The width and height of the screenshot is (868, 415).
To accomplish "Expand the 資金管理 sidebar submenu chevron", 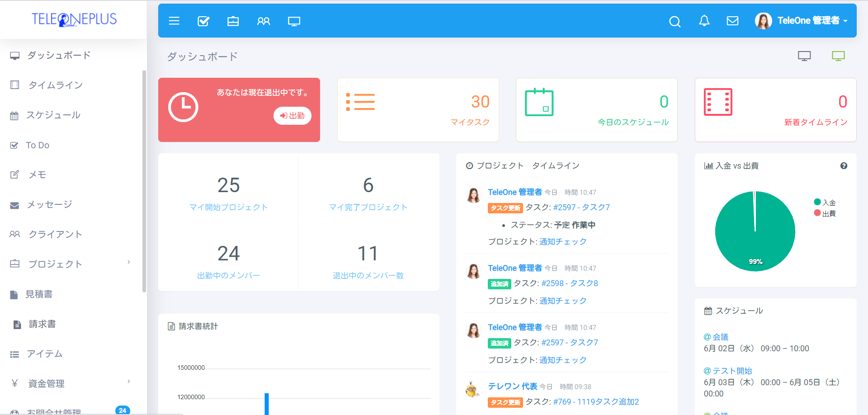I will (x=129, y=382).
